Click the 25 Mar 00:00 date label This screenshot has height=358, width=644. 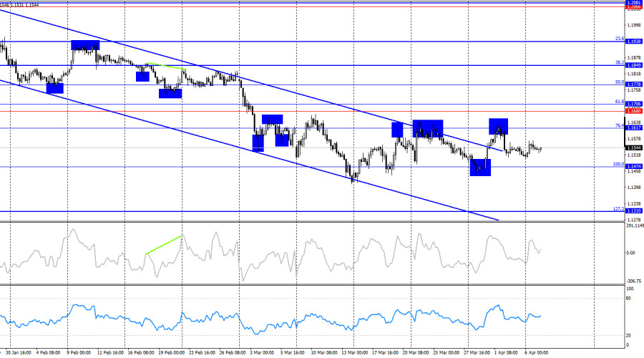[446, 353]
